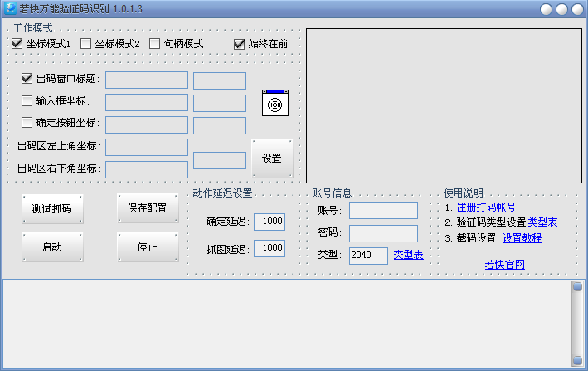Click 确定按钮坐标 first input box

(x=147, y=125)
